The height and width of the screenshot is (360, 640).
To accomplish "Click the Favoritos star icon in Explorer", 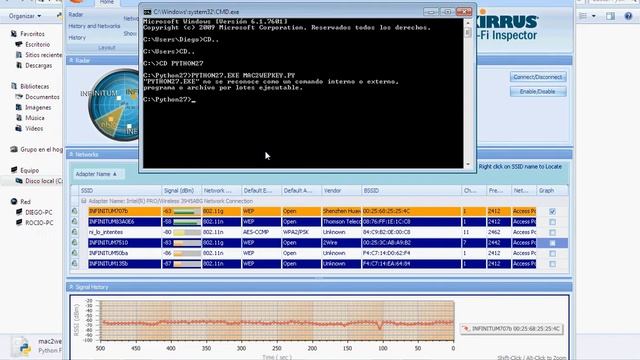I will click(x=14, y=34).
